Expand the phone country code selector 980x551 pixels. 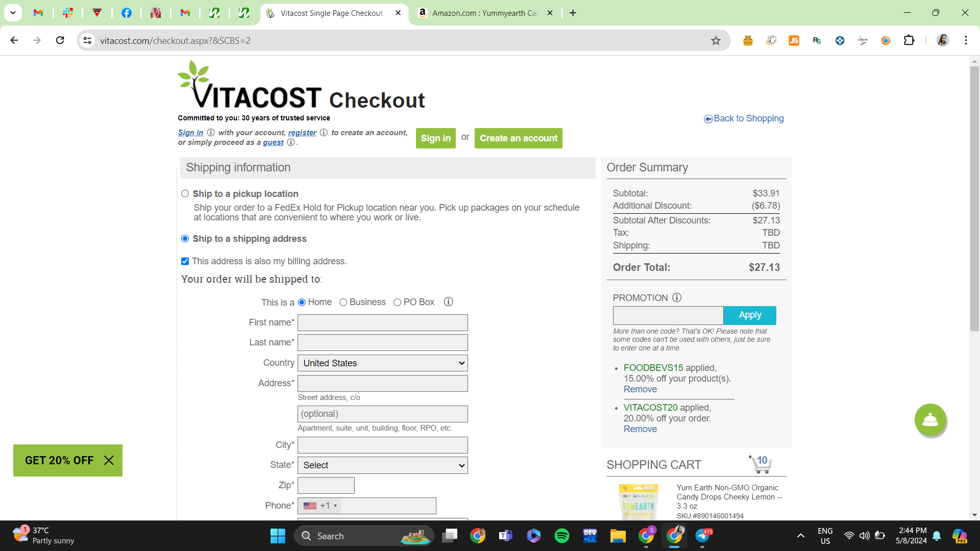320,506
